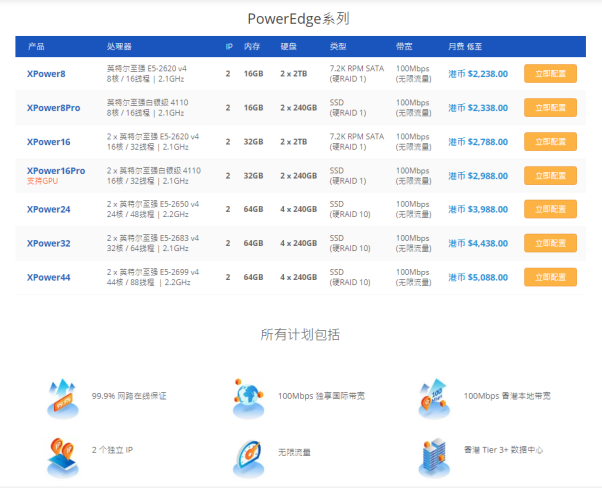This screenshot has height=489, width=602.
Task: Configure the XPower16 plan now
Action: (550, 142)
